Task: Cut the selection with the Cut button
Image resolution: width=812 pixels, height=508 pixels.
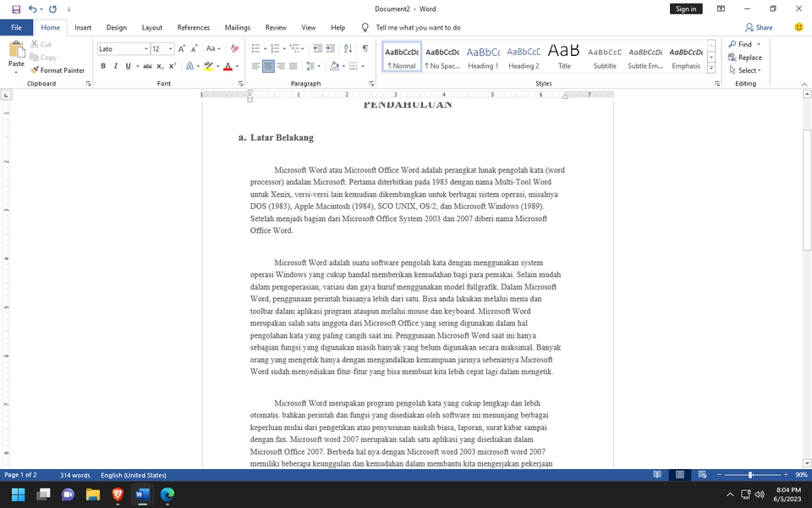Action: pyautogui.click(x=41, y=44)
